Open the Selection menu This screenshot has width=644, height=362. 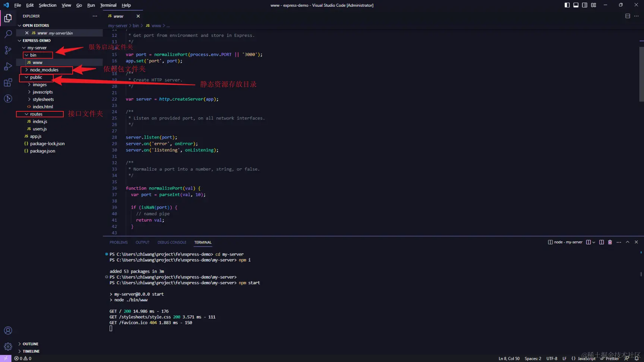[x=47, y=5]
